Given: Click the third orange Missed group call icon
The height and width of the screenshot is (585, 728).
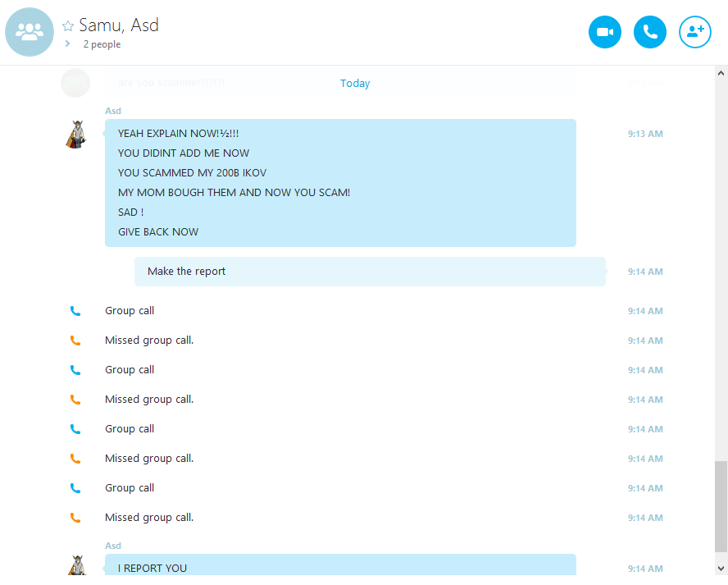Looking at the screenshot, I should (x=75, y=459).
